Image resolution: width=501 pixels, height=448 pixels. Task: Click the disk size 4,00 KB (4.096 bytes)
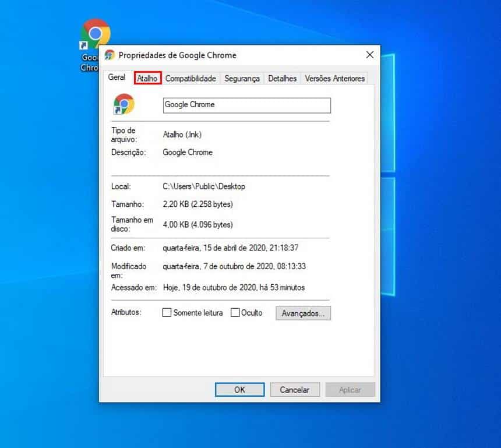pyautogui.click(x=198, y=225)
